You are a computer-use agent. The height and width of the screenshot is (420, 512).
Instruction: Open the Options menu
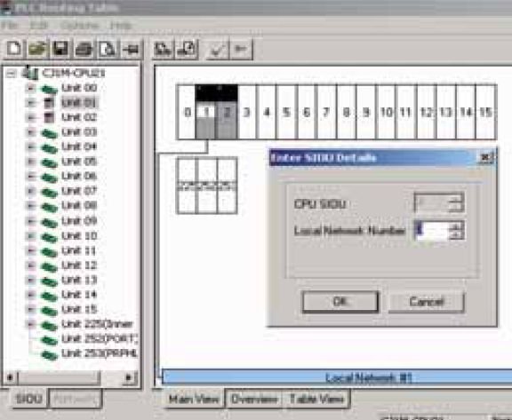80,26
